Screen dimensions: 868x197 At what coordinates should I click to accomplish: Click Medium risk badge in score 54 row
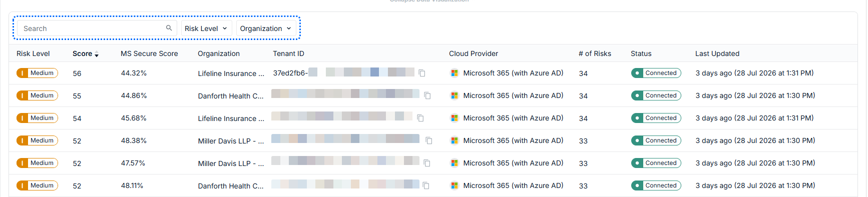click(37, 118)
